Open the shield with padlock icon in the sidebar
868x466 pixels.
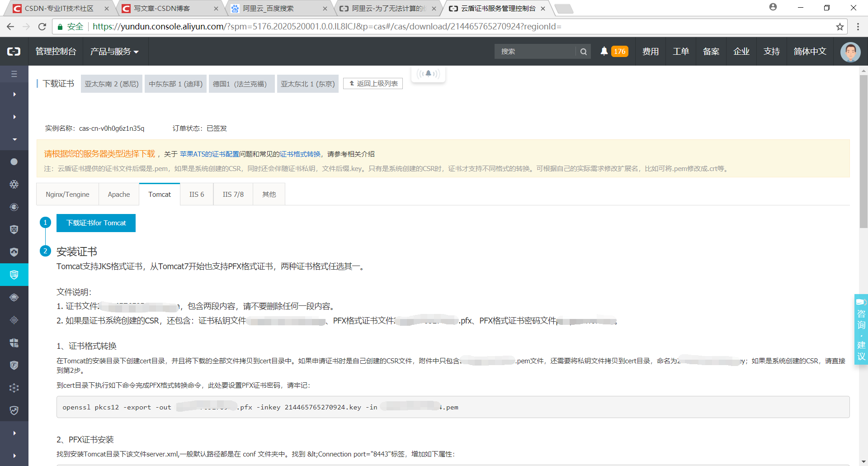14,342
